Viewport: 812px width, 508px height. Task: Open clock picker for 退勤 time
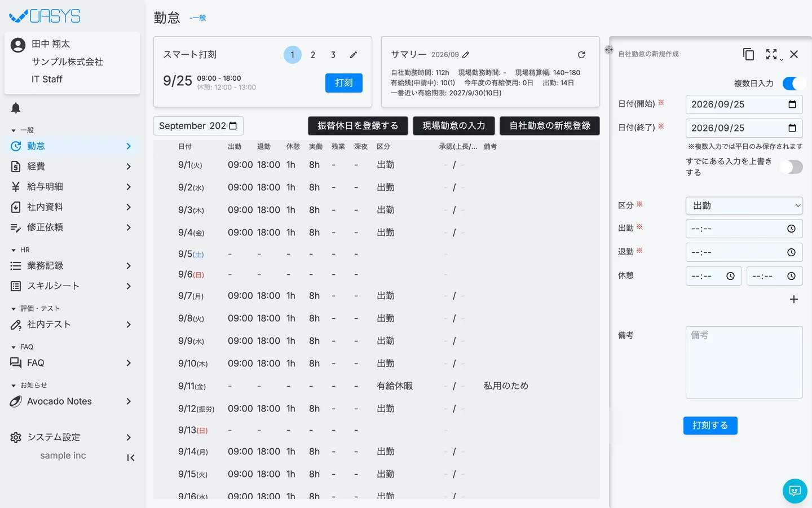tap(791, 252)
